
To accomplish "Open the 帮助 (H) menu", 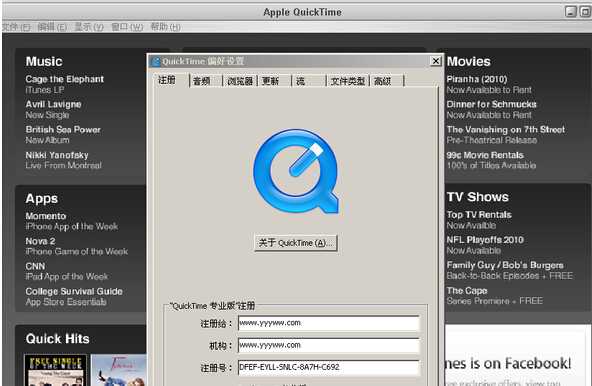I will coord(165,27).
